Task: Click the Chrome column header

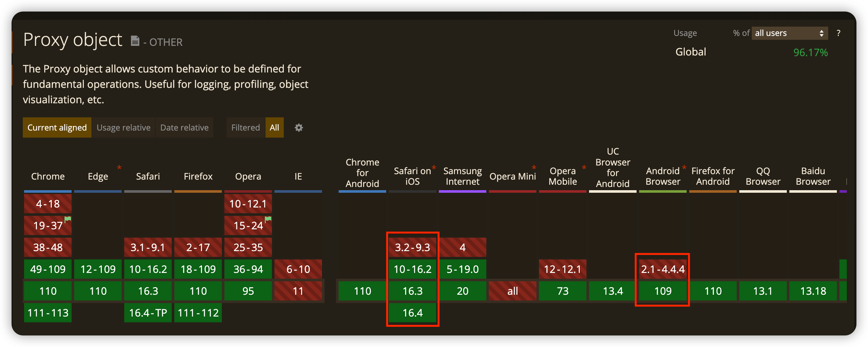Action: pyautogui.click(x=48, y=176)
